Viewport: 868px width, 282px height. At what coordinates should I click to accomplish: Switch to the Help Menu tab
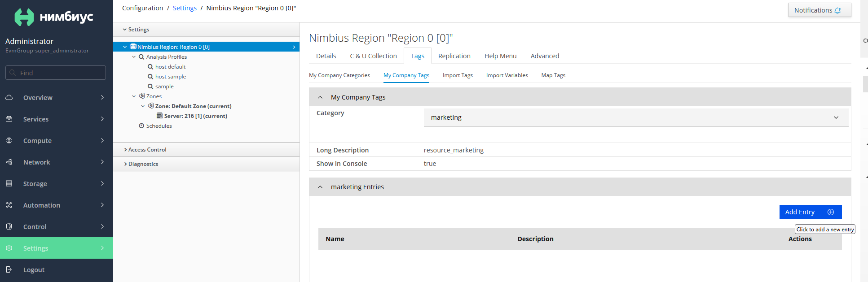click(501, 56)
